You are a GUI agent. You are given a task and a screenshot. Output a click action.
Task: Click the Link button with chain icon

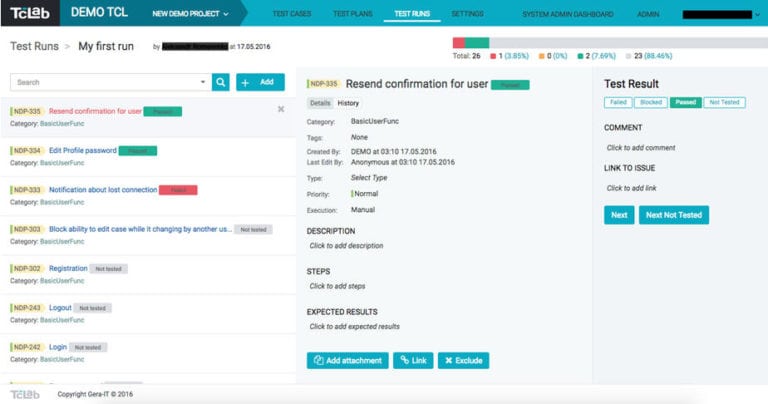413,360
